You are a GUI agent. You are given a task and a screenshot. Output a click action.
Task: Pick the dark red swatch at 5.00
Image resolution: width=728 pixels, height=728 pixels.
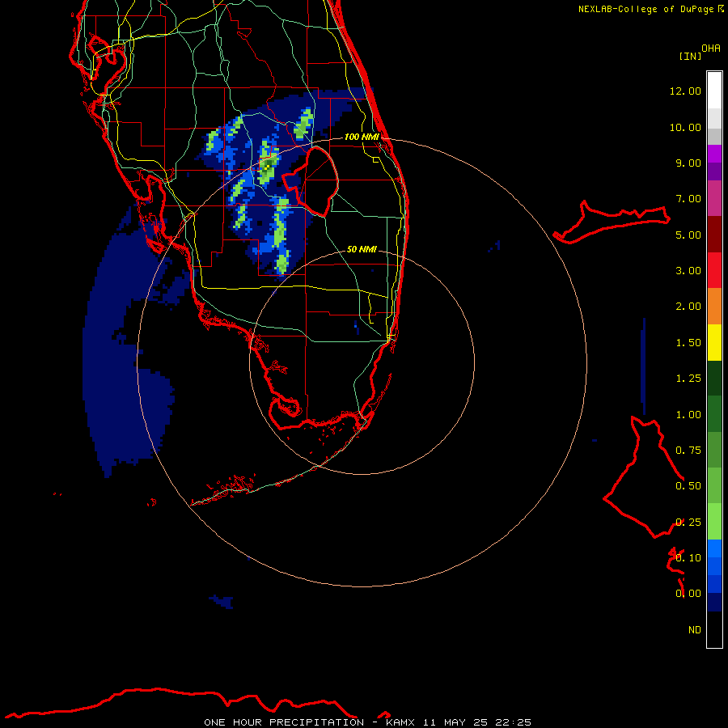point(714,235)
